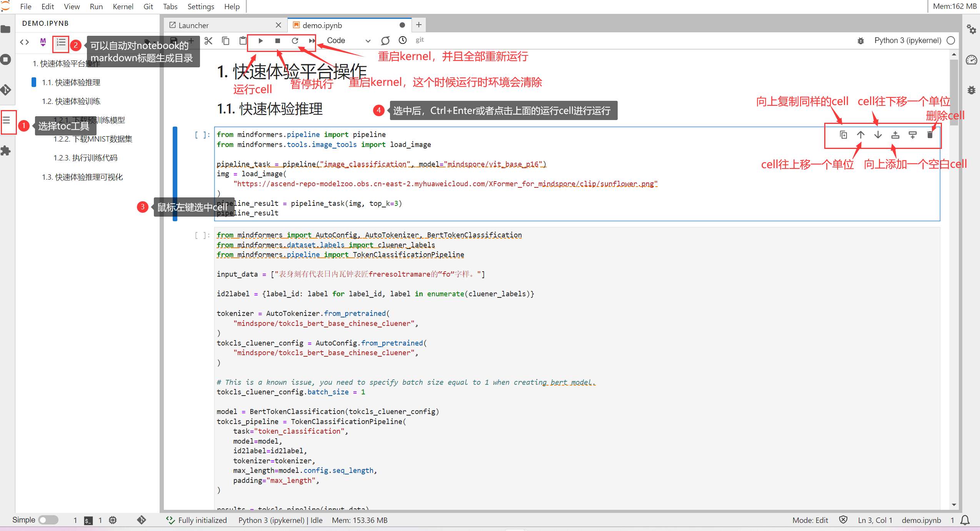
Task: Click the restart kernel circular arrow
Action: click(295, 41)
